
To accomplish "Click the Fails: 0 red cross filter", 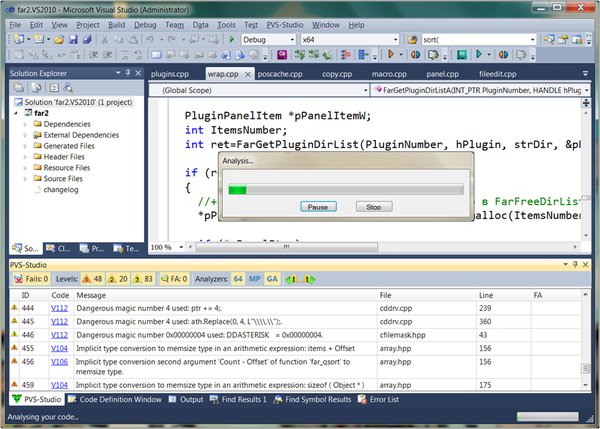I will coord(31,279).
